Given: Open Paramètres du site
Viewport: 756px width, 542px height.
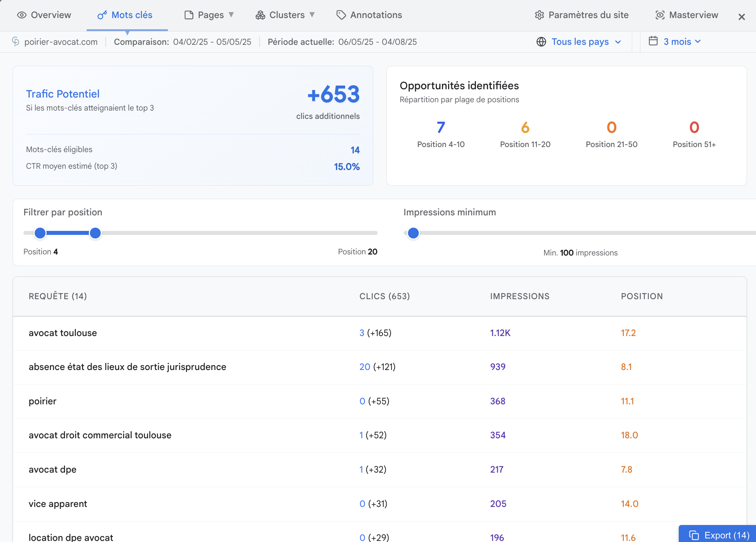Looking at the screenshot, I should [x=582, y=15].
